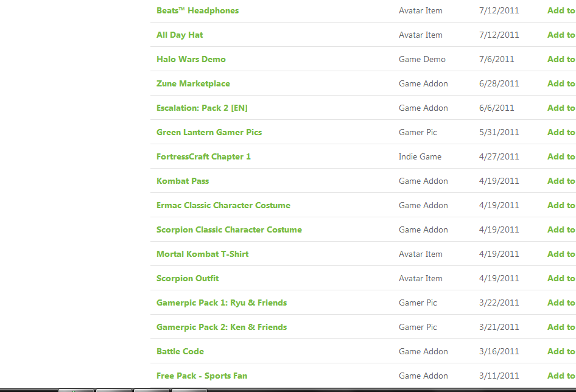The width and height of the screenshot is (576, 392).
Task: Select 'Gamer Pic' in Green Lantern row
Action: pyautogui.click(x=418, y=132)
